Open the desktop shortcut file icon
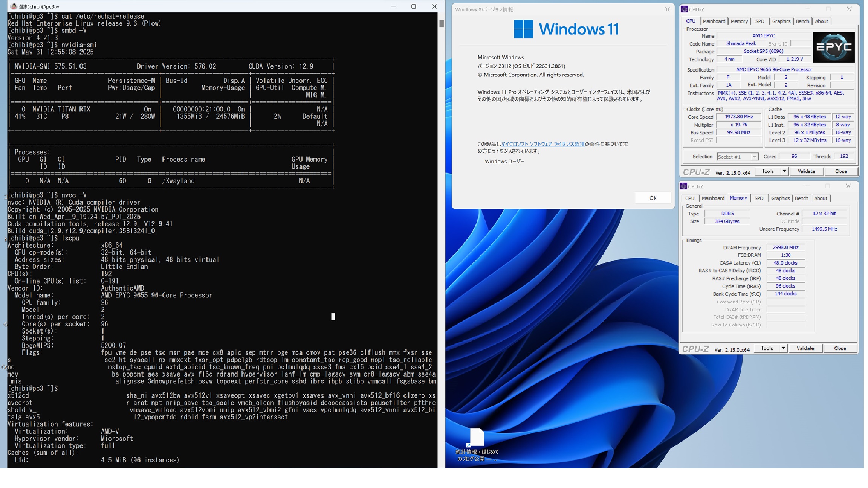 click(x=477, y=438)
